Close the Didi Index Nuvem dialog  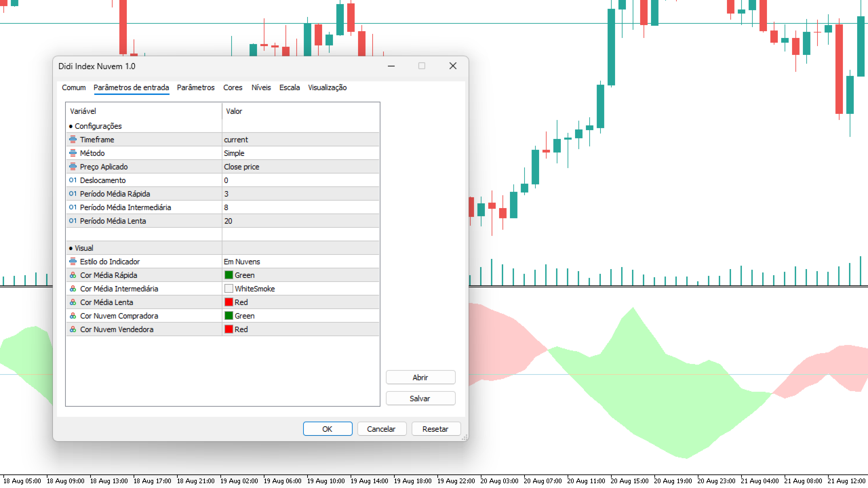[x=453, y=66]
